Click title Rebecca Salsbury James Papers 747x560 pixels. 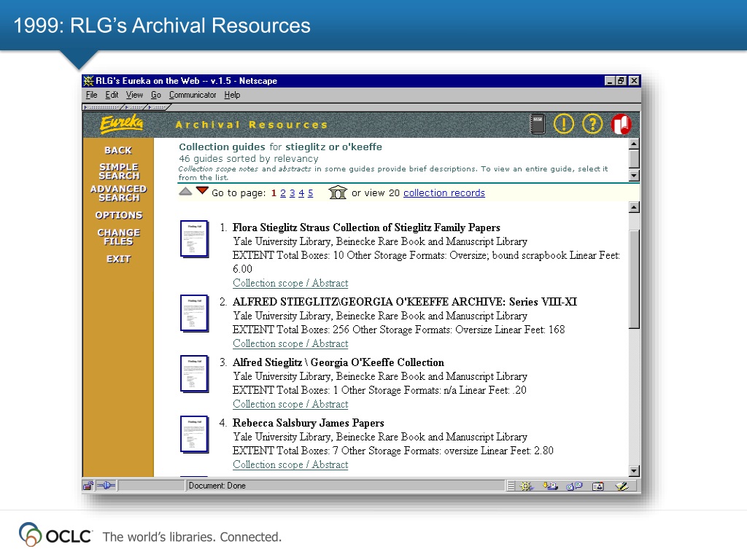309,423
